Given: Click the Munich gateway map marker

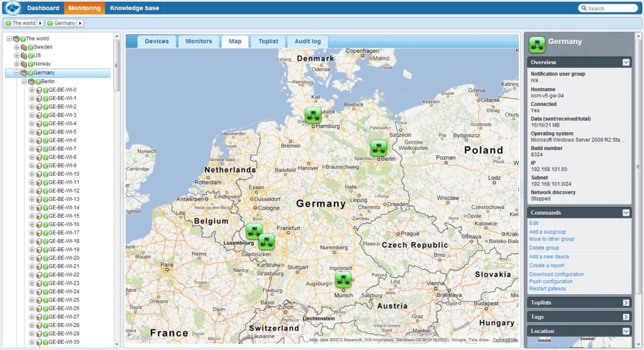Looking at the screenshot, I should (343, 279).
